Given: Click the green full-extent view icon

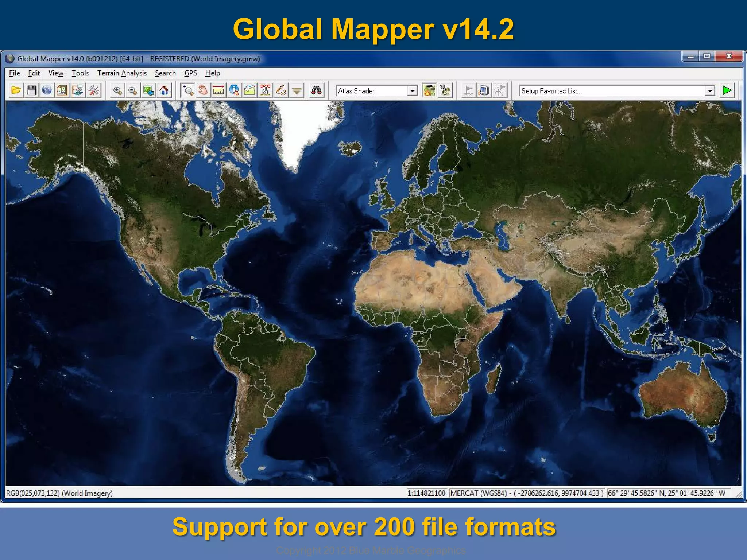Looking at the screenshot, I should 148,90.
